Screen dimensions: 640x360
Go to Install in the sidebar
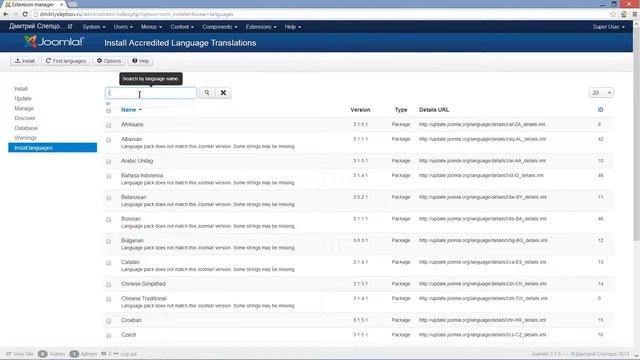coord(21,89)
